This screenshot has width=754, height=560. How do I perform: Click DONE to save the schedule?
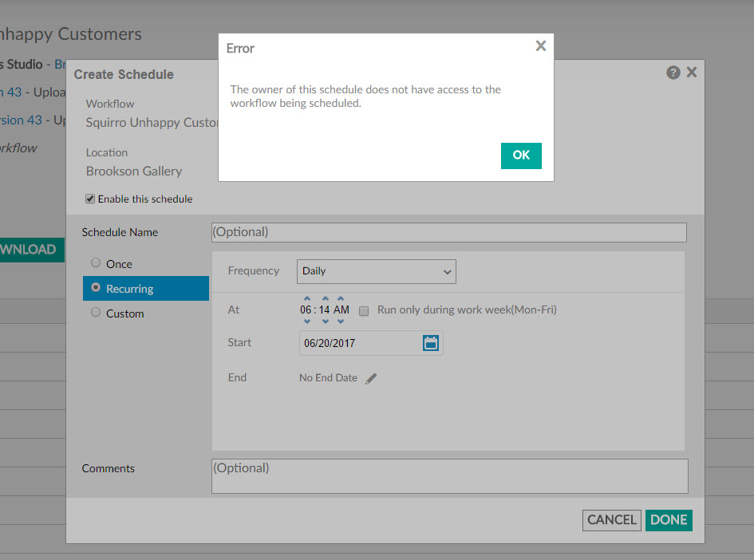(668, 520)
